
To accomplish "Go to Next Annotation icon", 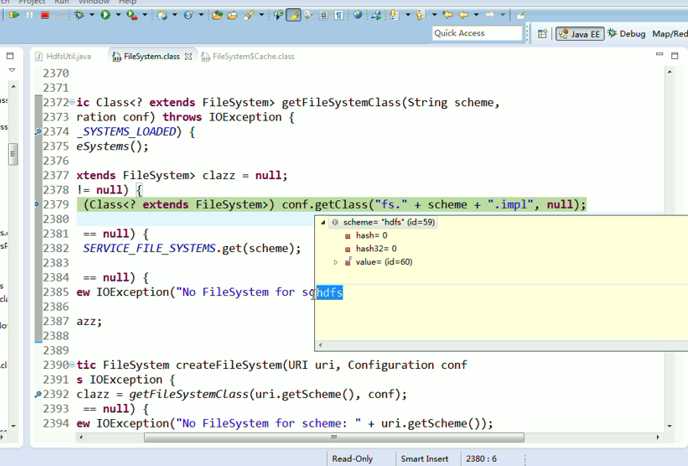I will coord(395,15).
